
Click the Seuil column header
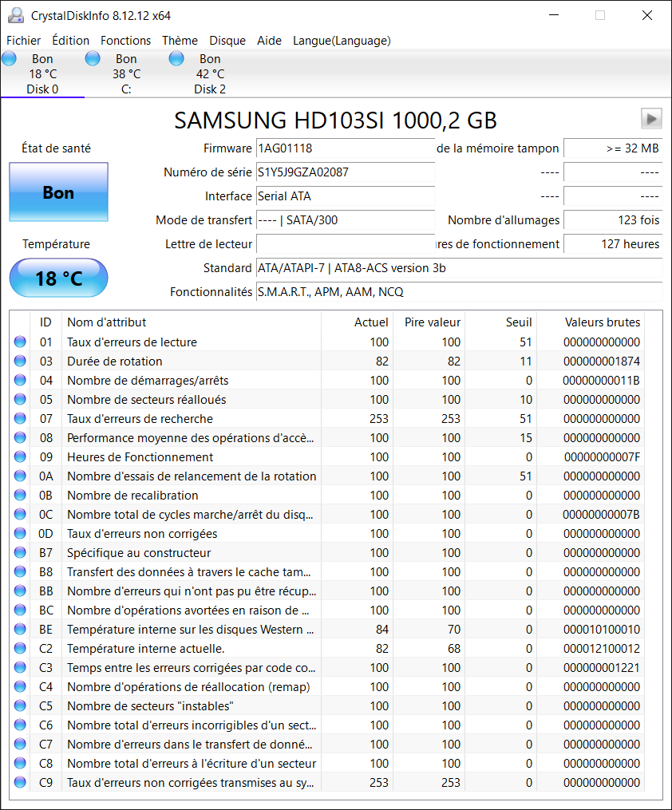[501, 322]
